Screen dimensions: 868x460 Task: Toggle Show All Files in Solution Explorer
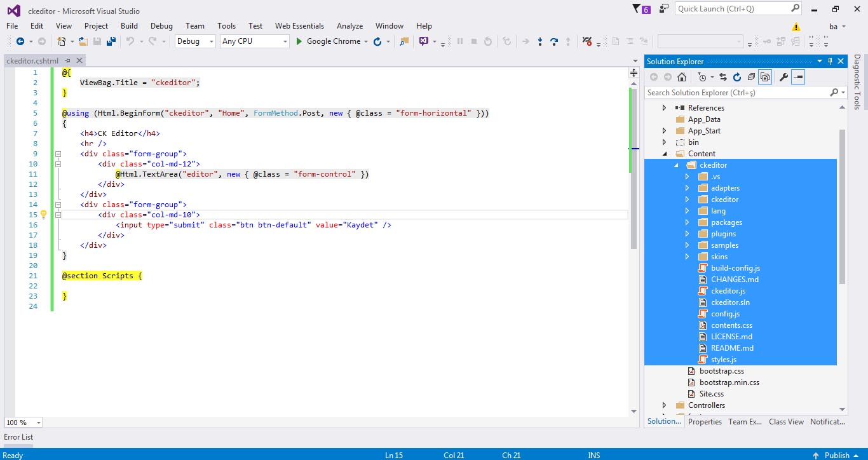[765, 77]
